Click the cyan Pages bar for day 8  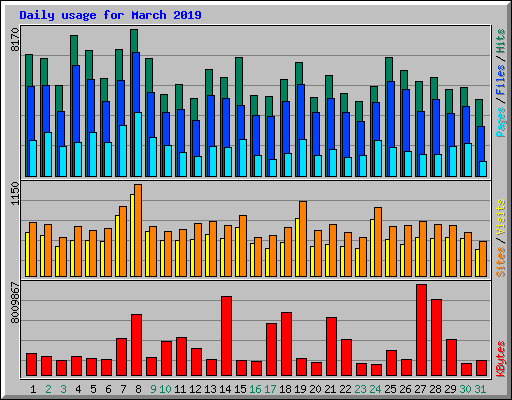[x=138, y=144]
